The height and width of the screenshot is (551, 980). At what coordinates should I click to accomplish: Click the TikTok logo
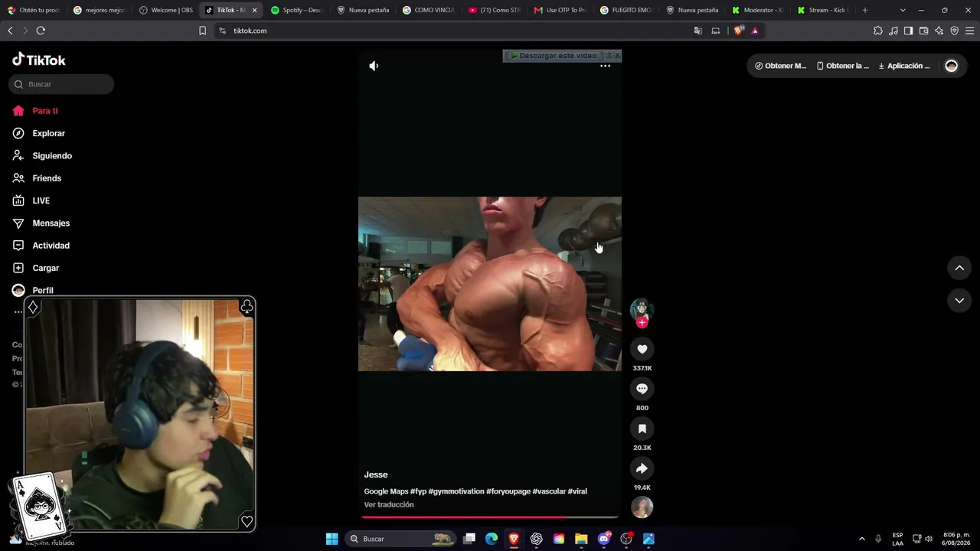(x=39, y=60)
